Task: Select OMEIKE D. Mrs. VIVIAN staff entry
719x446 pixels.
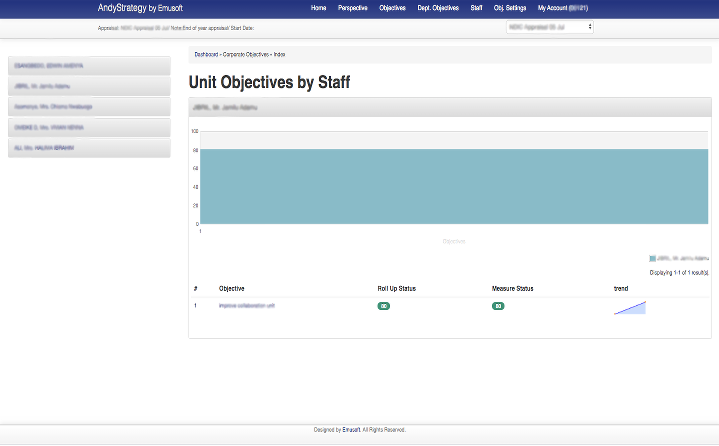Action: [89, 127]
